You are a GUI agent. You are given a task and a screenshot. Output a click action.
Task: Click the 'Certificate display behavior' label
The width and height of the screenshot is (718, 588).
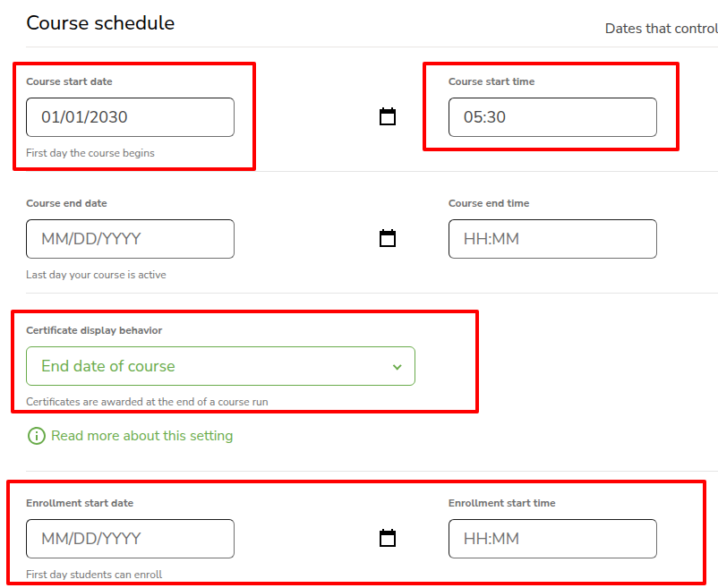coord(94,330)
